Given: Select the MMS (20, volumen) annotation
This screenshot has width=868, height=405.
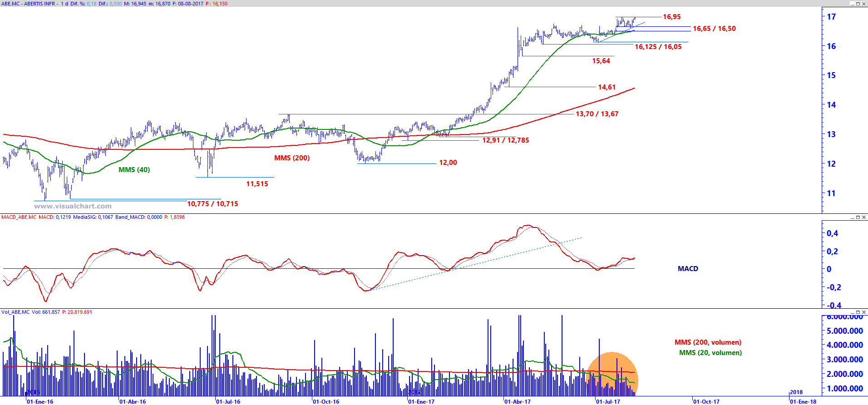Looking at the screenshot, I should click(x=710, y=353).
